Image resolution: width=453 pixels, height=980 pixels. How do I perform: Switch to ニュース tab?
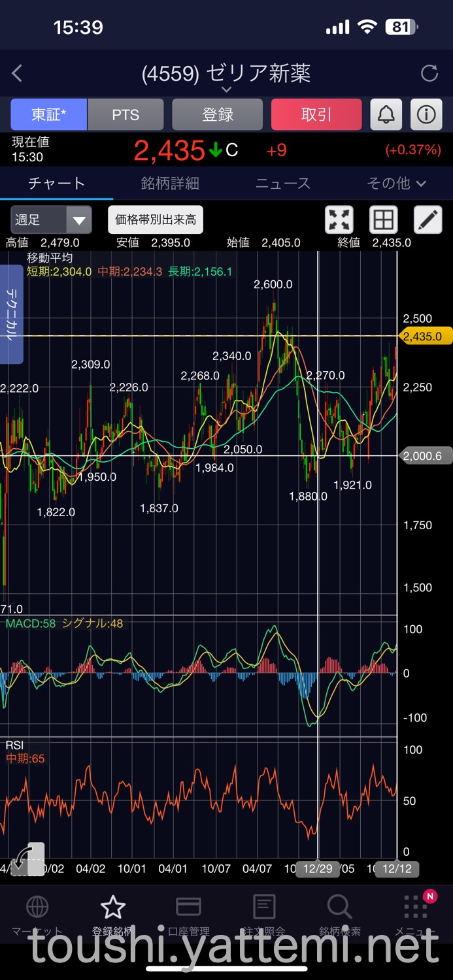pyautogui.click(x=283, y=184)
